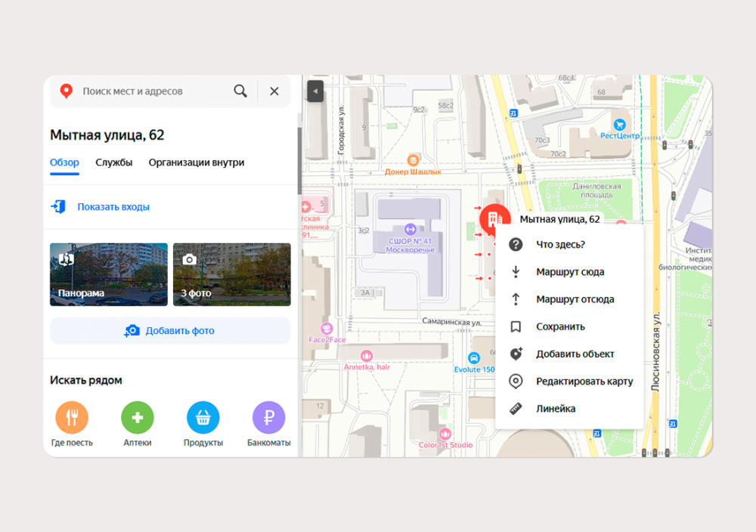Click the Color 1st Studio marker
This screenshot has width=756, height=532.
[x=445, y=434]
